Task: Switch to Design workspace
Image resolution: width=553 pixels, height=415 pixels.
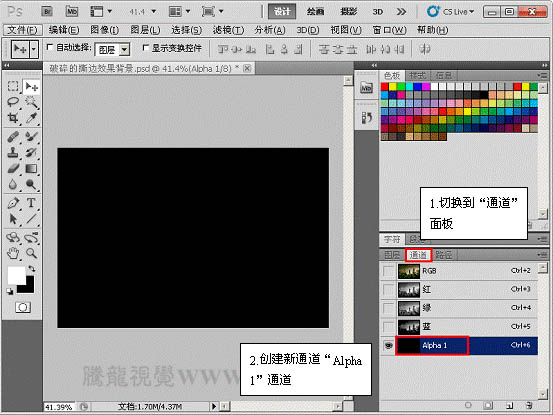Action: 282,12
